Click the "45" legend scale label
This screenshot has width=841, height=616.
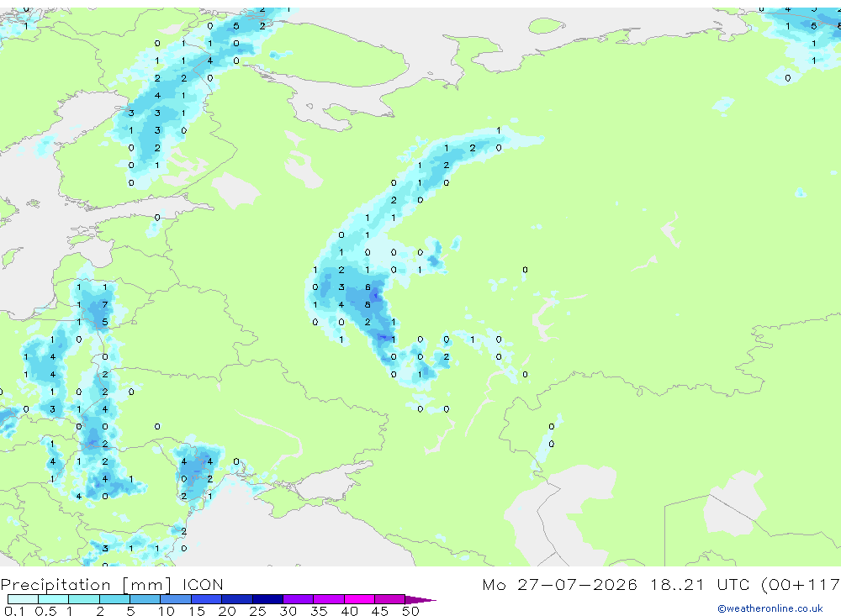[380, 611]
